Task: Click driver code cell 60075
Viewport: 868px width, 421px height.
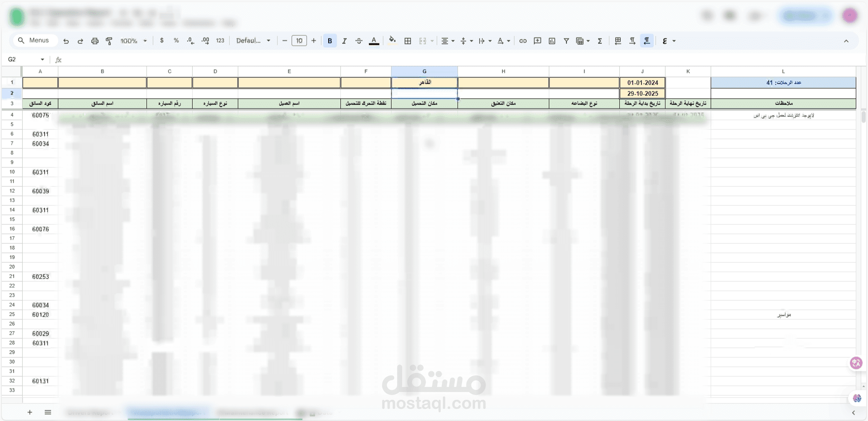Action: 40,115
